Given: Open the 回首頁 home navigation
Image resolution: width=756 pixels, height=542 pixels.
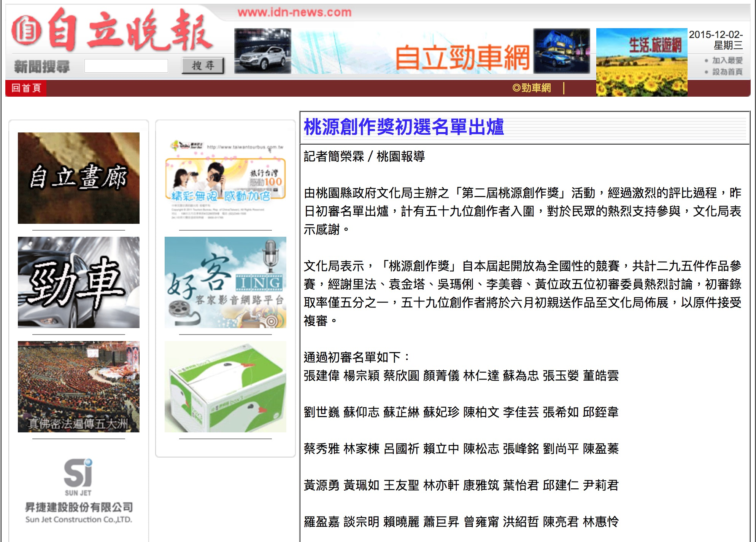Looking at the screenshot, I should pyautogui.click(x=25, y=89).
